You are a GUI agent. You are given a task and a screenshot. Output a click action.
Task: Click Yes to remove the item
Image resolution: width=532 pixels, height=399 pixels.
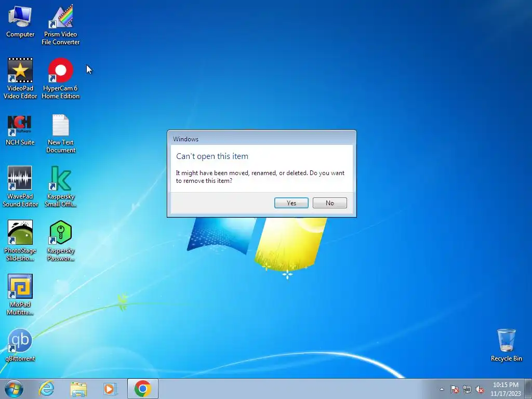(x=291, y=203)
